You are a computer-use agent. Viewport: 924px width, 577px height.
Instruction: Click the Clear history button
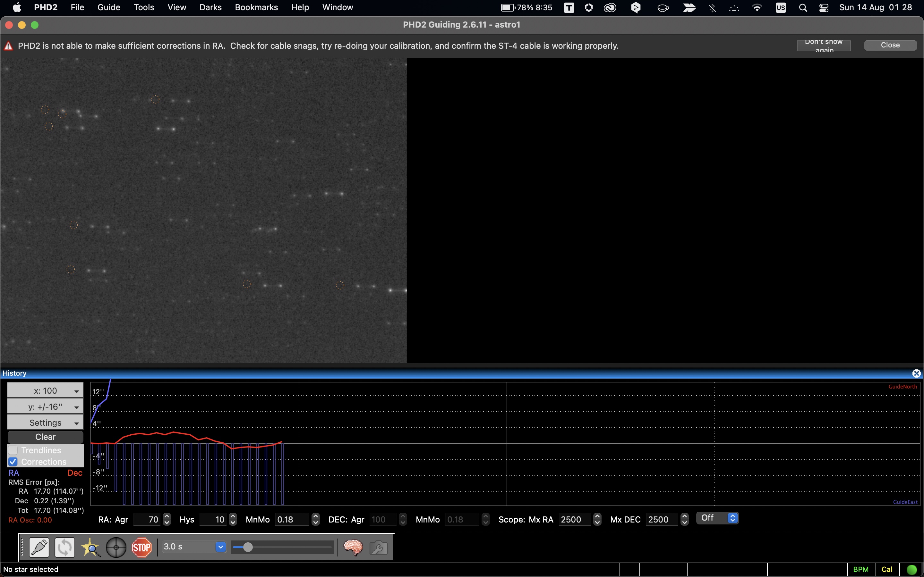tap(45, 437)
